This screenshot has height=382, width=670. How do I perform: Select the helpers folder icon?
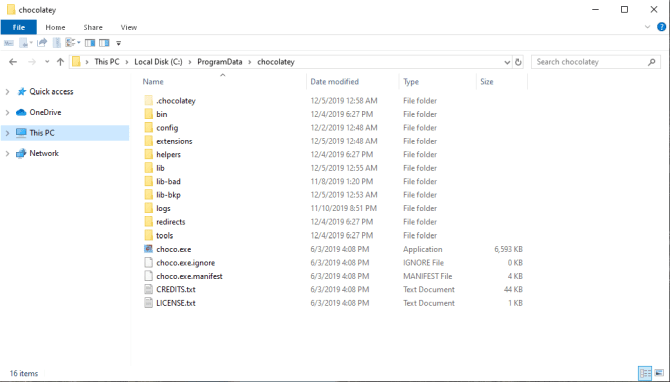point(148,154)
